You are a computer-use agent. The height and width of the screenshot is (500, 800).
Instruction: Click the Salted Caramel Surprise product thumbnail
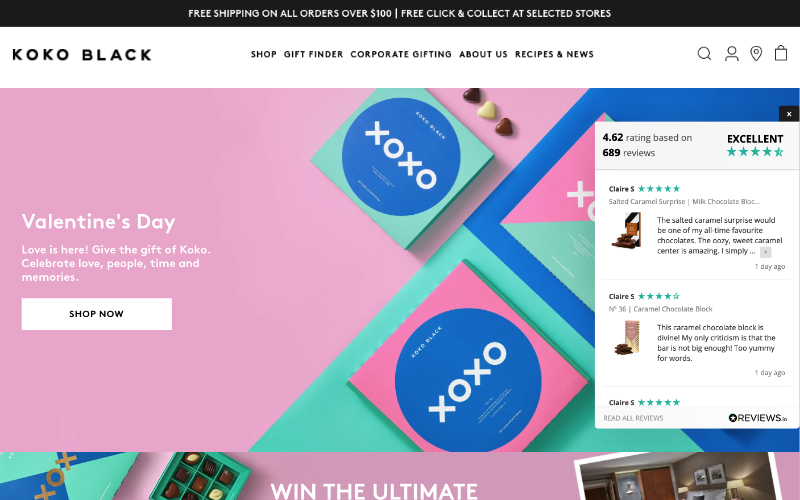(626, 231)
